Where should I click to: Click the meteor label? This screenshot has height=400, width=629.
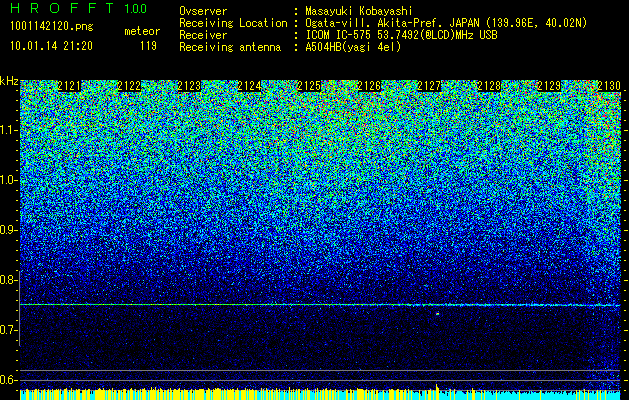click(x=142, y=31)
